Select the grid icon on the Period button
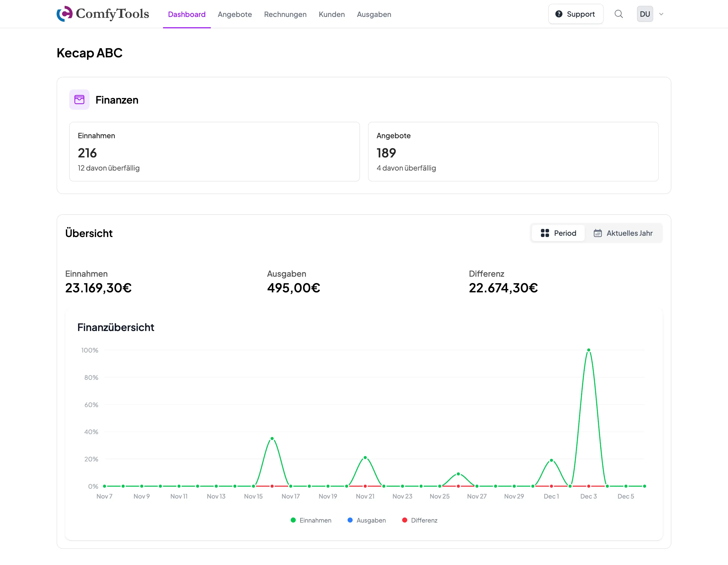 pos(545,233)
